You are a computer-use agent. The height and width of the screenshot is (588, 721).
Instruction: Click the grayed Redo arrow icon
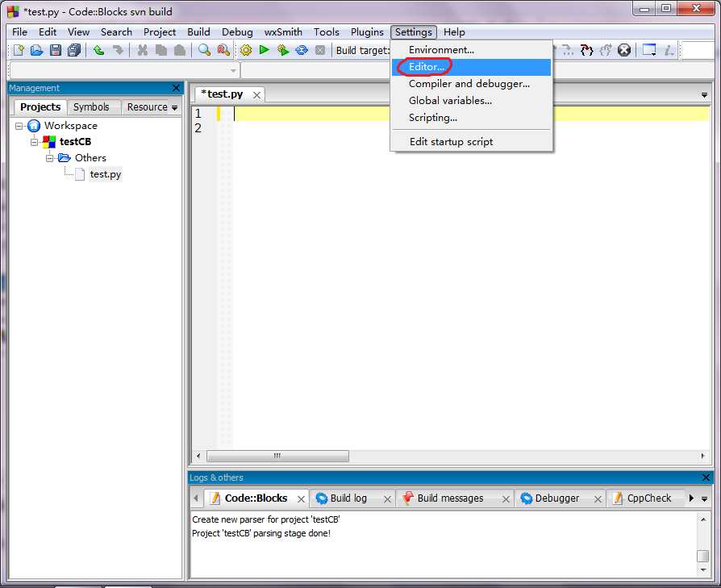(x=118, y=50)
